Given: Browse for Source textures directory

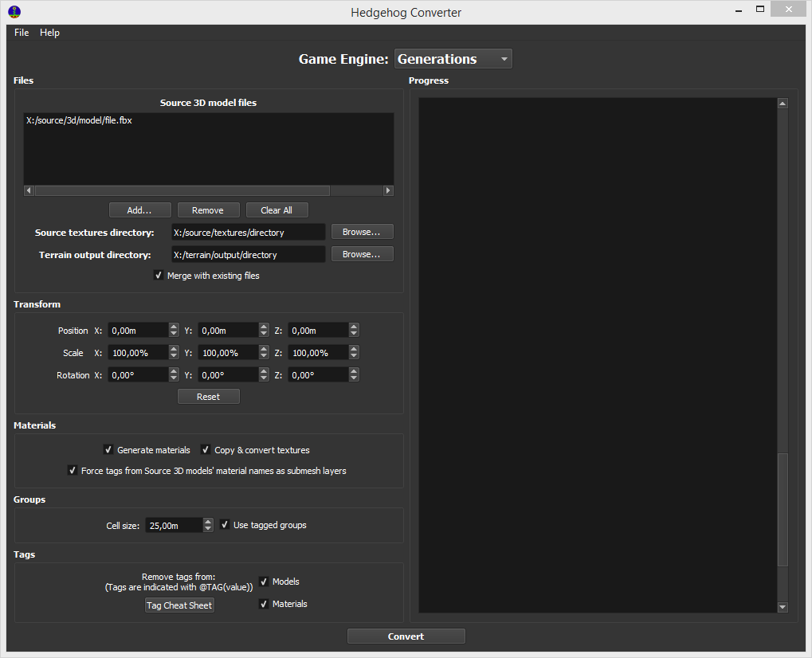Looking at the screenshot, I should 362,232.
